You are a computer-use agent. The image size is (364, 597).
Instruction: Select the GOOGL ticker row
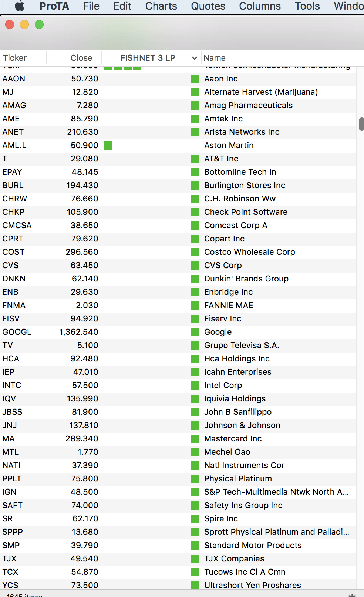click(17, 332)
